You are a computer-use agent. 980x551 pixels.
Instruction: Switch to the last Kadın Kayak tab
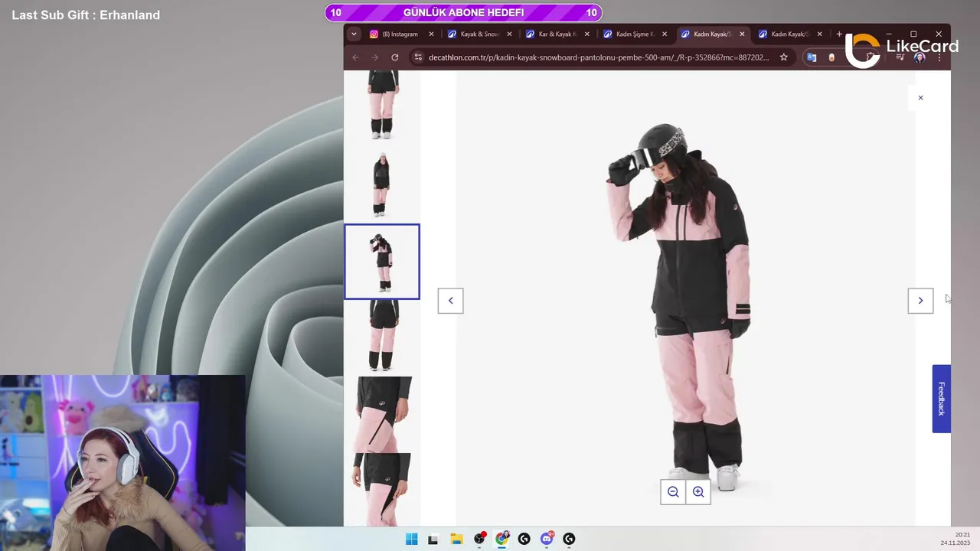[790, 34]
